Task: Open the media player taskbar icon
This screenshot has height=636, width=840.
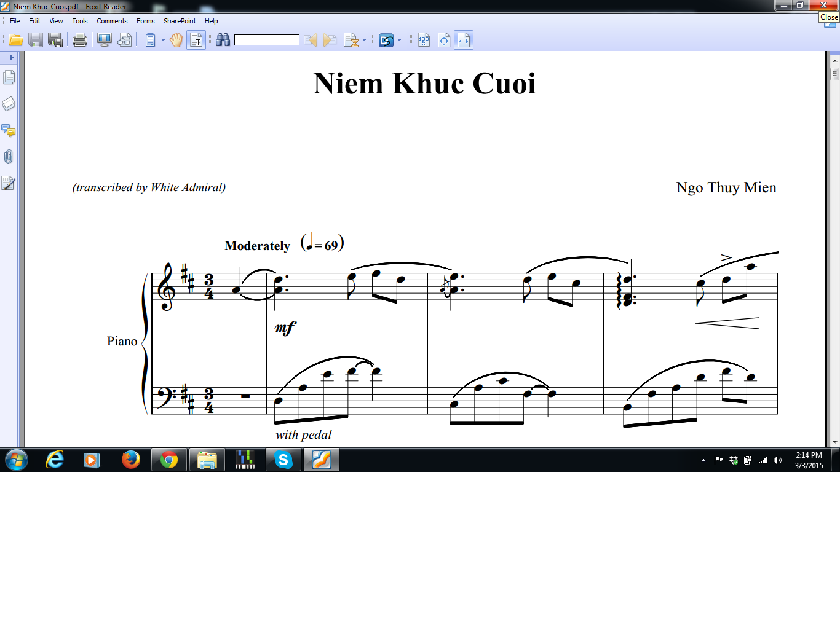Action: 92,460
